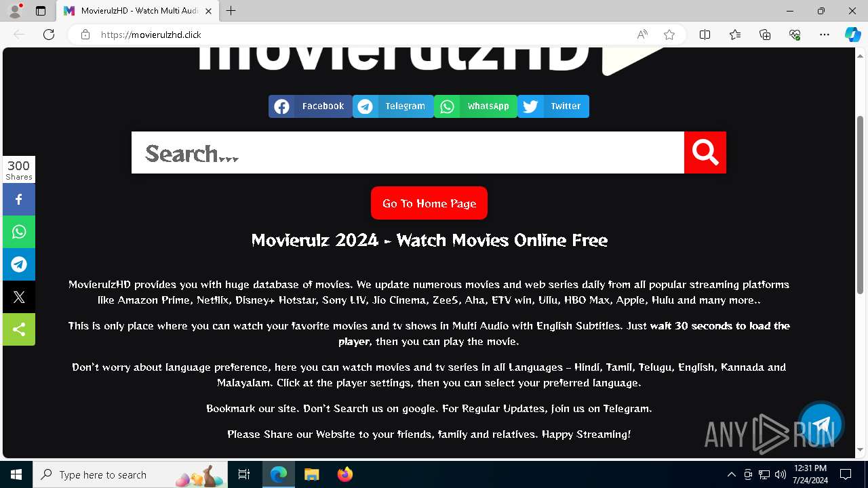868x488 pixels.
Task: Click the Edge taskbar icon
Action: coord(279,474)
